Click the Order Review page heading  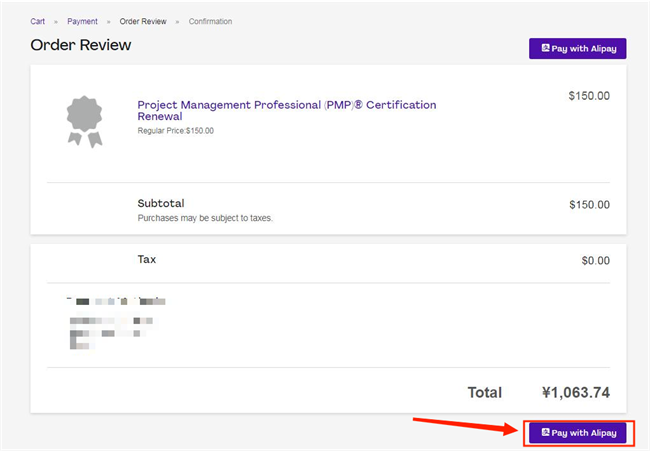tap(81, 45)
